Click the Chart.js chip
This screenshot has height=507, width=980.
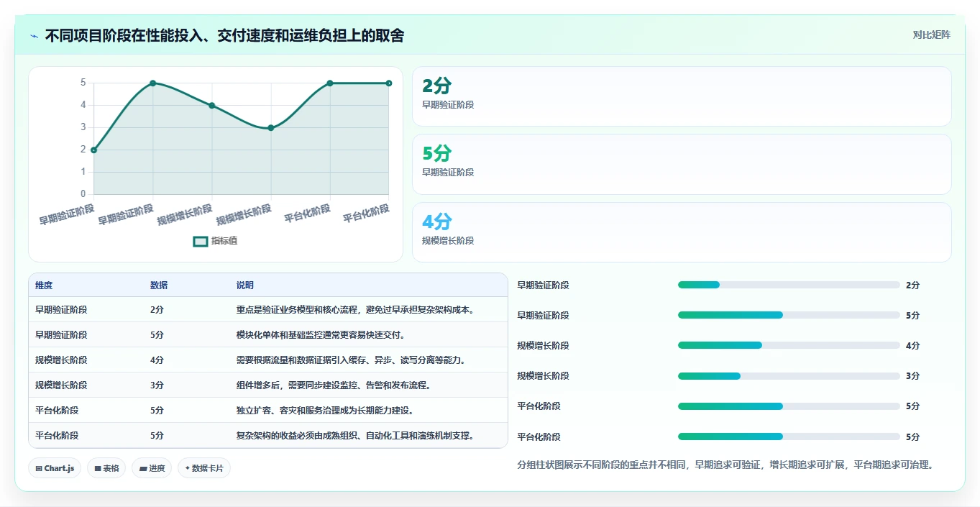tap(55, 468)
